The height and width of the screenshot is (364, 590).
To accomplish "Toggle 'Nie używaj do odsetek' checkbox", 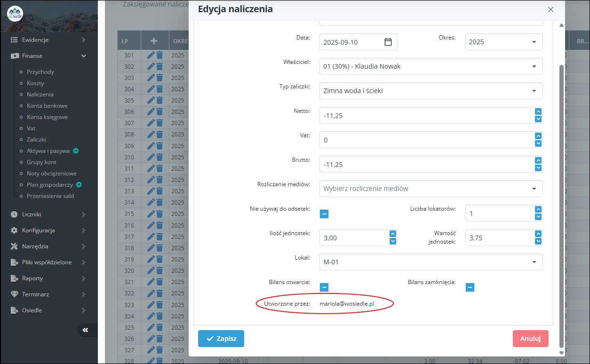I will click(324, 214).
